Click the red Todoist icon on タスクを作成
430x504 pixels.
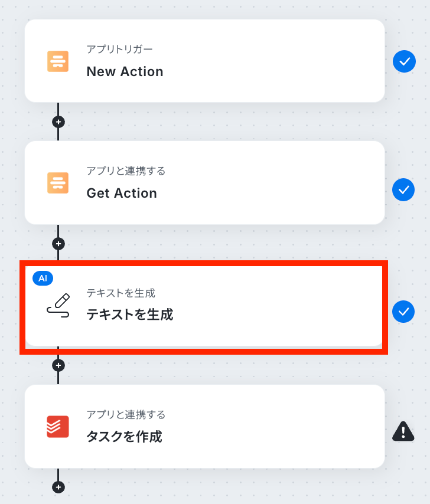(58, 427)
